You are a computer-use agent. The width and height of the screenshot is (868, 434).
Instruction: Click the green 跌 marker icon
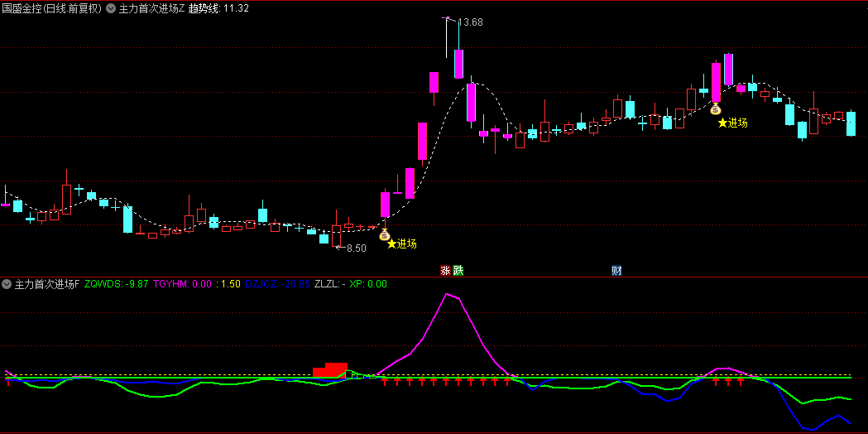(x=458, y=270)
